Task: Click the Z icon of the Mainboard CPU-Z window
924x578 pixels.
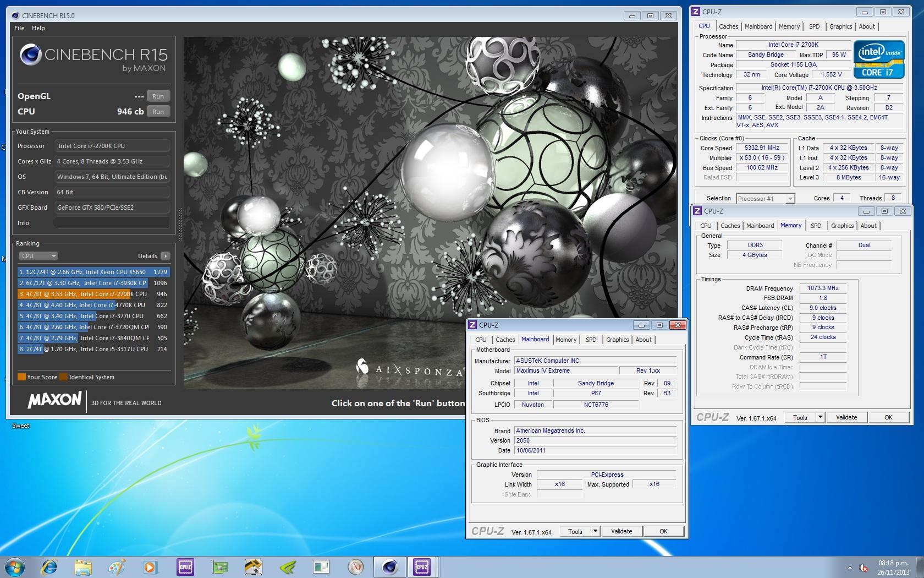Action: coord(472,325)
